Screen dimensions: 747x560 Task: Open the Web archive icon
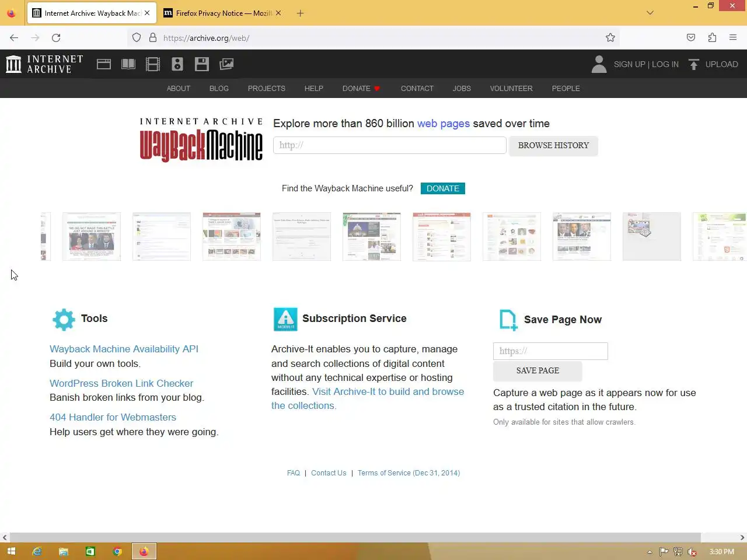tap(104, 64)
